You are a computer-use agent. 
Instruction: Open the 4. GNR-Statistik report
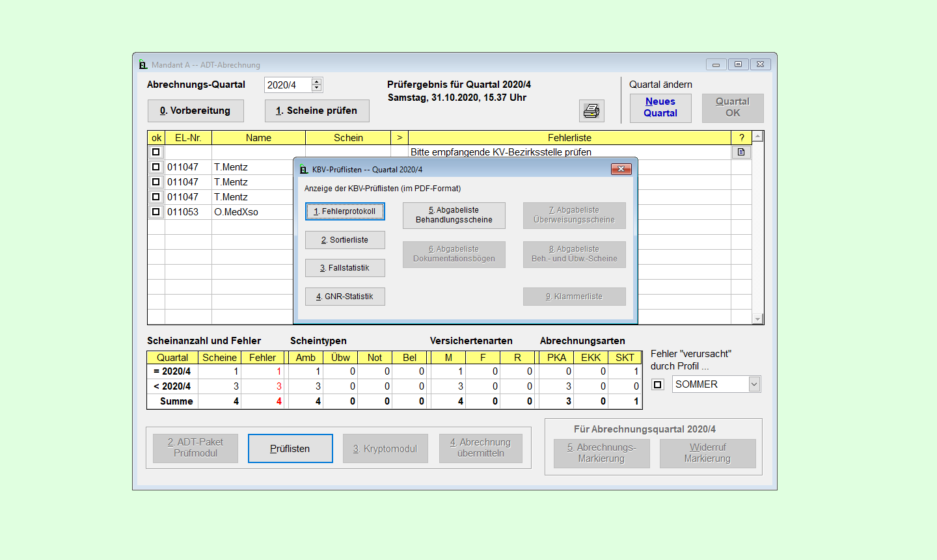[x=345, y=297]
